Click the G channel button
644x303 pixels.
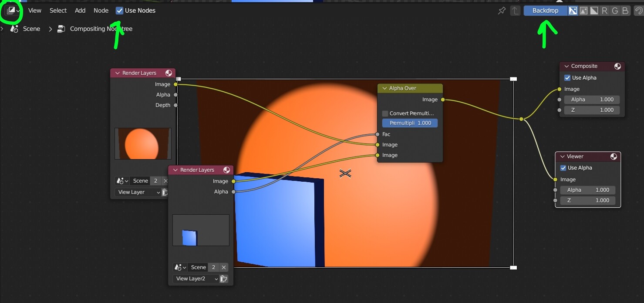click(x=615, y=10)
